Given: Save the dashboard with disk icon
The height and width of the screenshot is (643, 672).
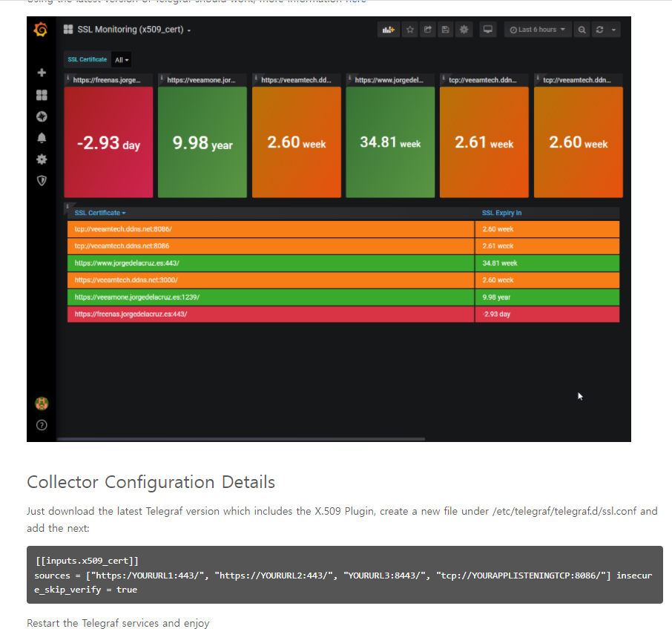Looking at the screenshot, I should pos(446,30).
